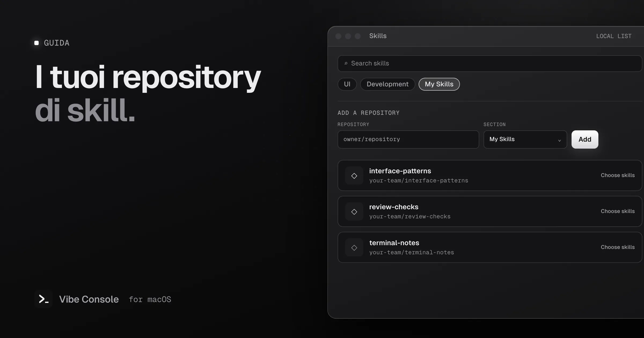Click the review-checks repository name
This screenshot has width=644, height=338.
pyautogui.click(x=394, y=207)
